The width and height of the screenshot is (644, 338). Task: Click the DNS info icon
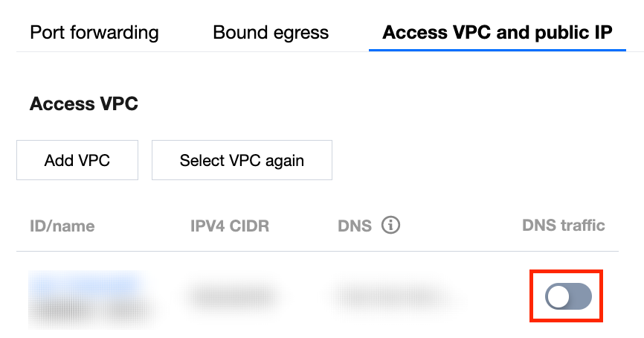(390, 225)
